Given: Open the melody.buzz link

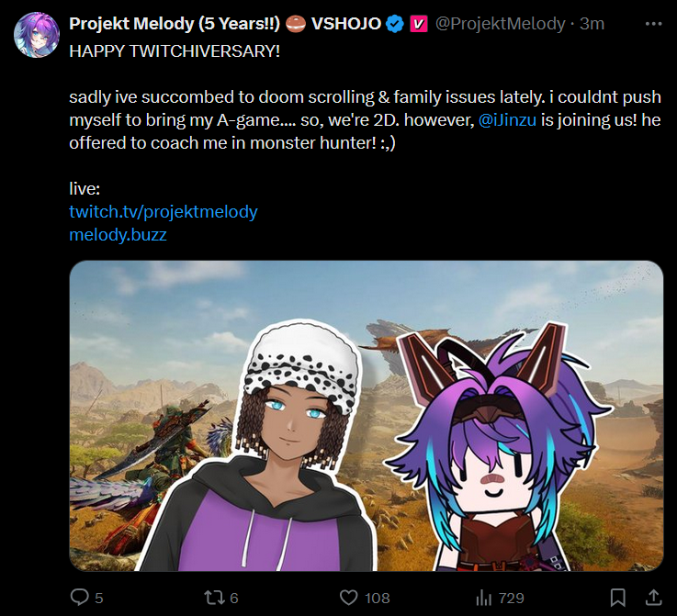Looking at the screenshot, I should (x=118, y=235).
